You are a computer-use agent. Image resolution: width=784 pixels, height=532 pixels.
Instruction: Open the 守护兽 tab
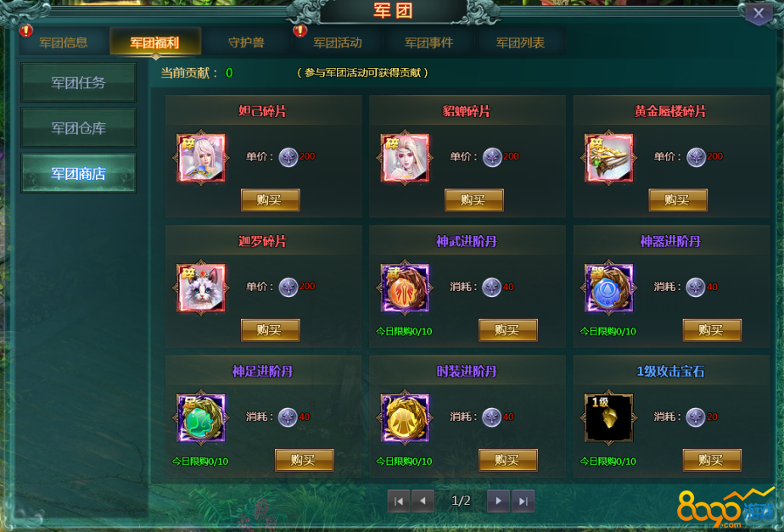coord(247,42)
